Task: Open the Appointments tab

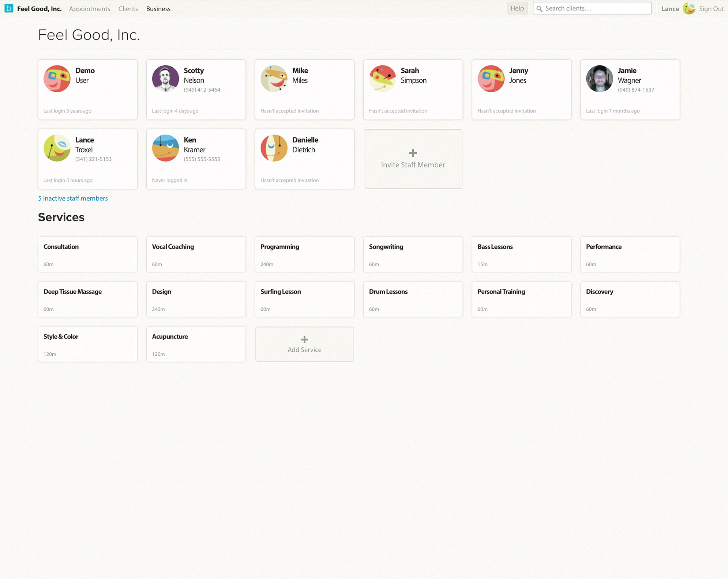Action: coord(89,8)
